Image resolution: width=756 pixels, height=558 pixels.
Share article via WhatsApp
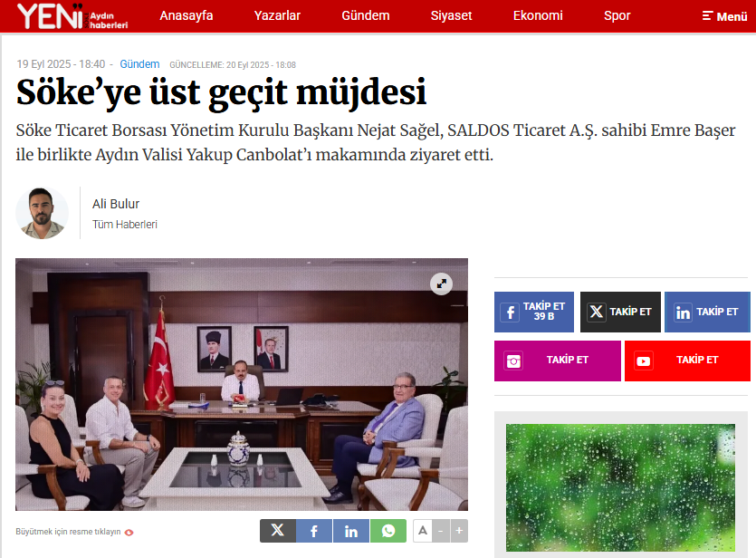click(x=388, y=531)
